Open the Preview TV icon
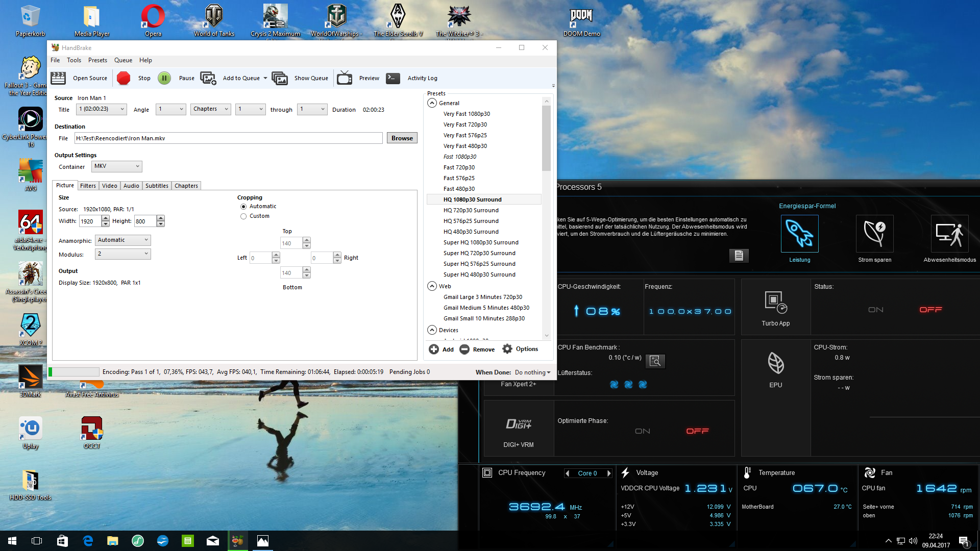The width and height of the screenshot is (980, 551). point(345,78)
